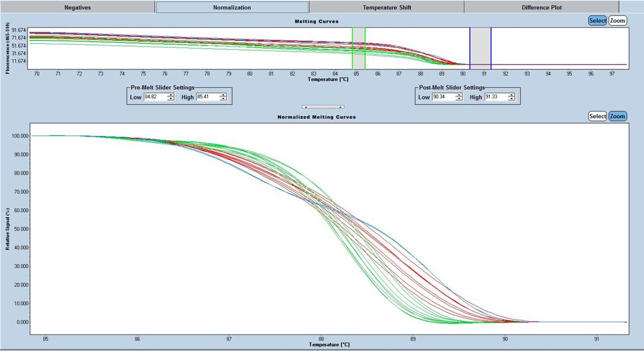The image size is (644, 351).
Task: Click the green pre-melt slider region
Action: pos(358,48)
